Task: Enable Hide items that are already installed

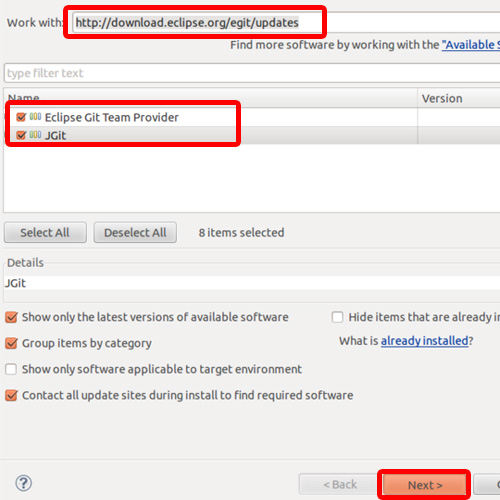Action: coord(337,317)
